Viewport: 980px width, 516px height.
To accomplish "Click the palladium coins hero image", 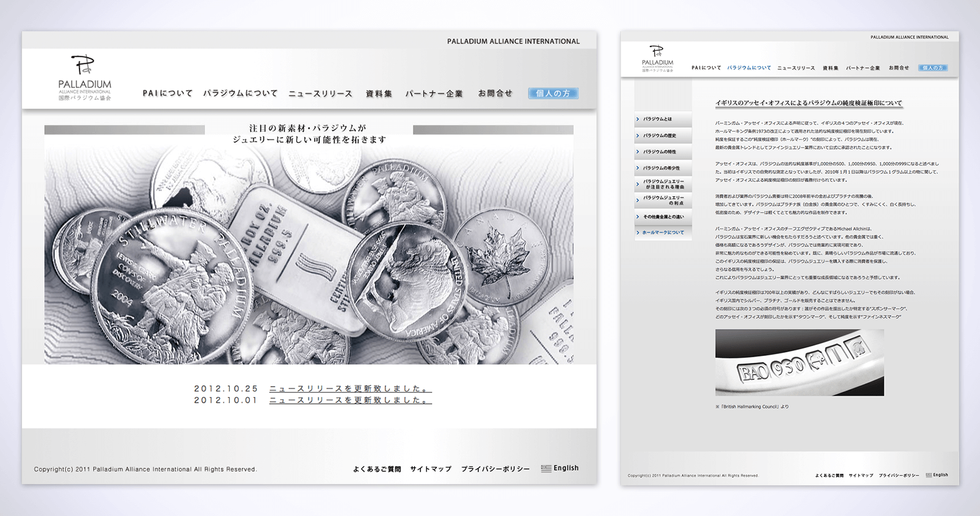I will pos(309,254).
